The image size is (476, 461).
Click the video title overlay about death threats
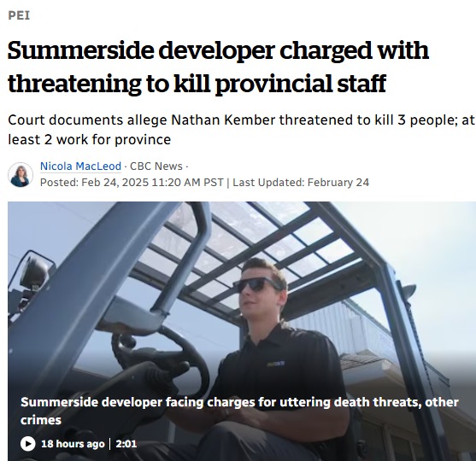point(239,411)
